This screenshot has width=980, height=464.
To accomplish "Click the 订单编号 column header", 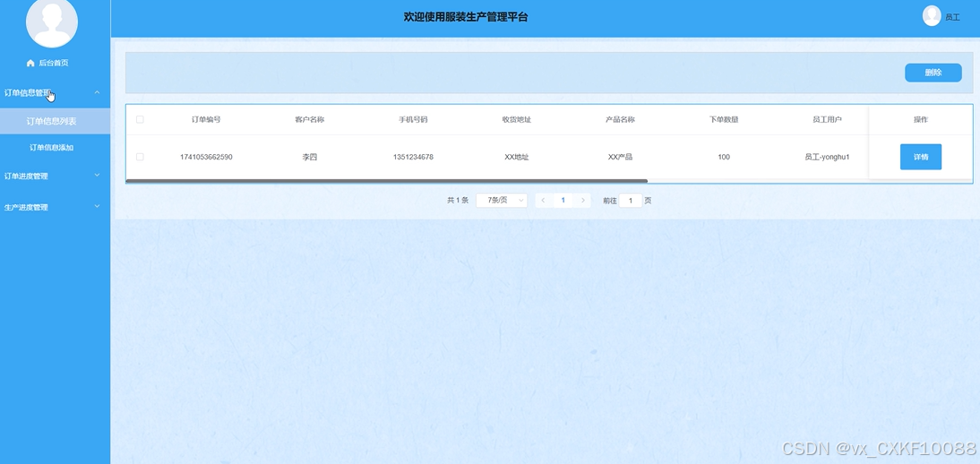I will click(206, 119).
